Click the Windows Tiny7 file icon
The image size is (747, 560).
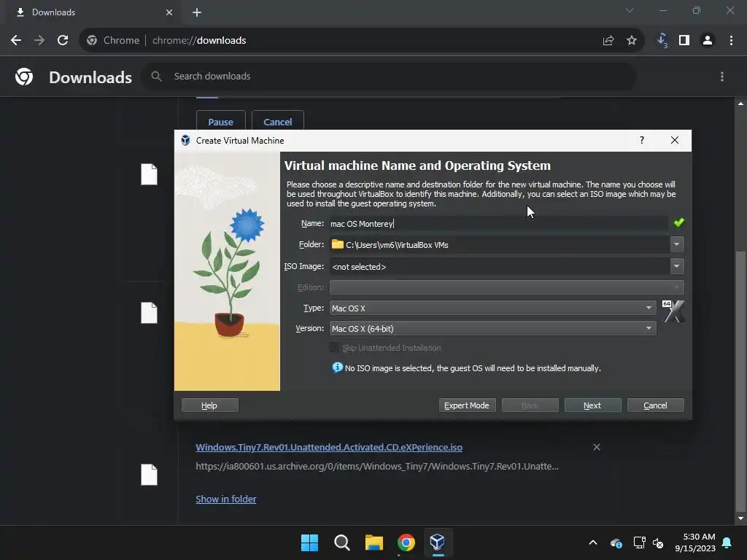(x=149, y=475)
